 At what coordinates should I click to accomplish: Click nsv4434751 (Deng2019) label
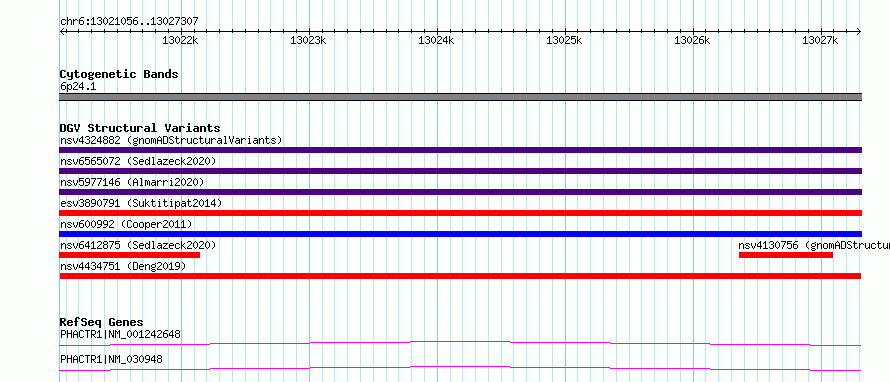pos(123,266)
